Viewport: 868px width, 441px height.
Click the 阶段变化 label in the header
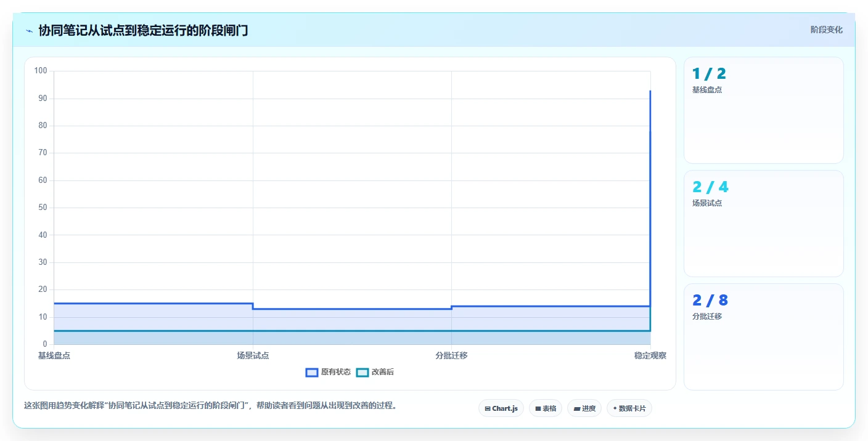pos(827,30)
